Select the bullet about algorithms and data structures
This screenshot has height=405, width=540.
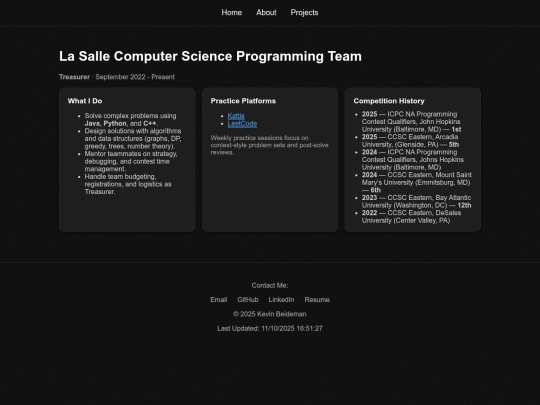coord(133,138)
